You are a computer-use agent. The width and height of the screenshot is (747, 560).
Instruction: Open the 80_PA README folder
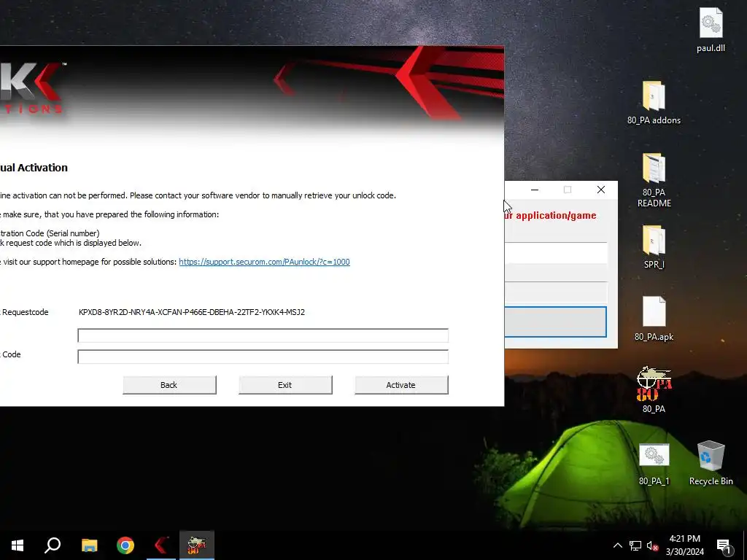pyautogui.click(x=654, y=179)
